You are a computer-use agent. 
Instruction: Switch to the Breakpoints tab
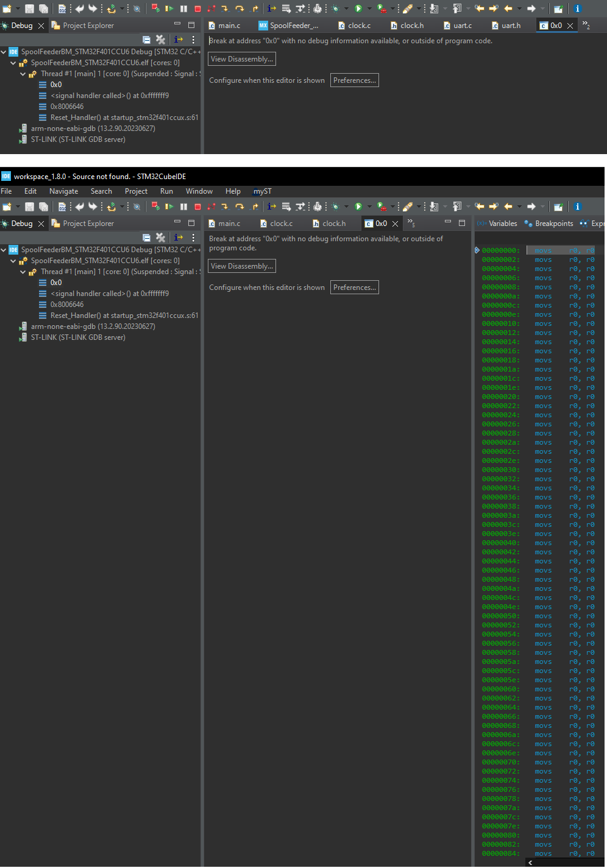[553, 224]
